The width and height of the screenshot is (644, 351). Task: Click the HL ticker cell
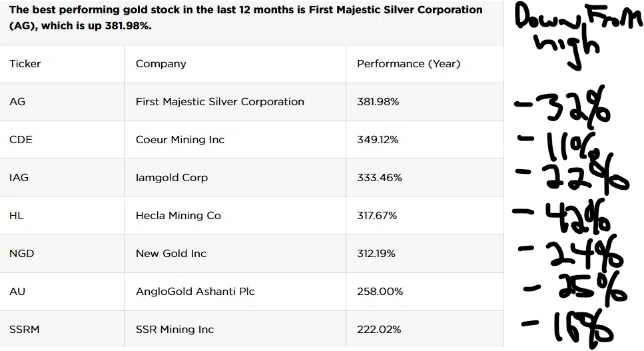coord(17,216)
